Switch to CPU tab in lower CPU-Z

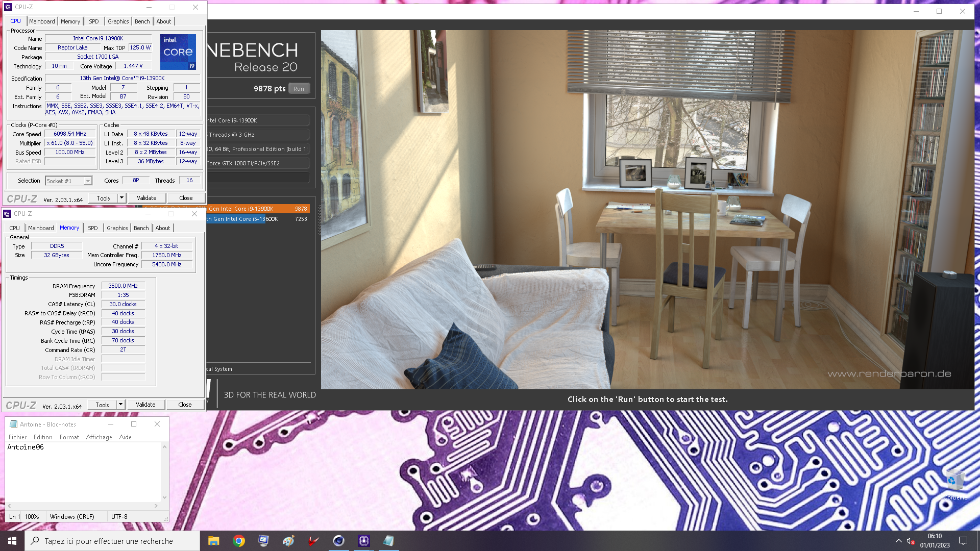tap(15, 228)
